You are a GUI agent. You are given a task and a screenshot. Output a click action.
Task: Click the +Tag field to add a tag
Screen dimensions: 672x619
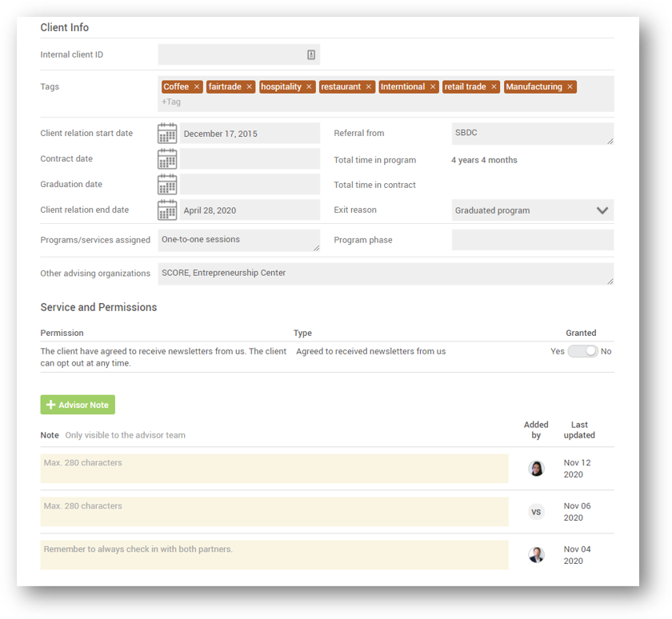[x=171, y=102]
